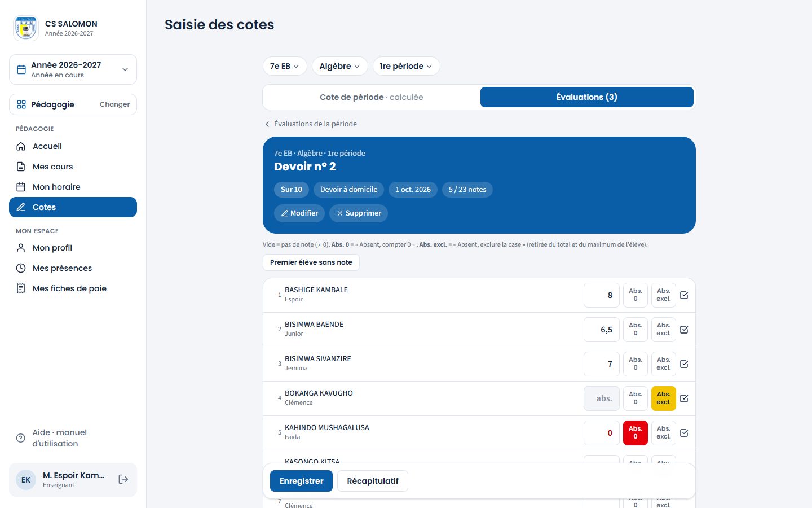Go back to Évaluations de la période

click(311, 124)
